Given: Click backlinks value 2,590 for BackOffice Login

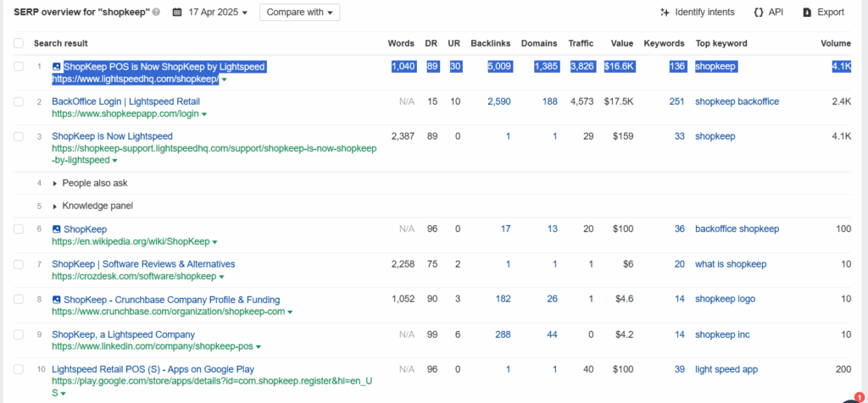Looking at the screenshot, I should point(499,102).
